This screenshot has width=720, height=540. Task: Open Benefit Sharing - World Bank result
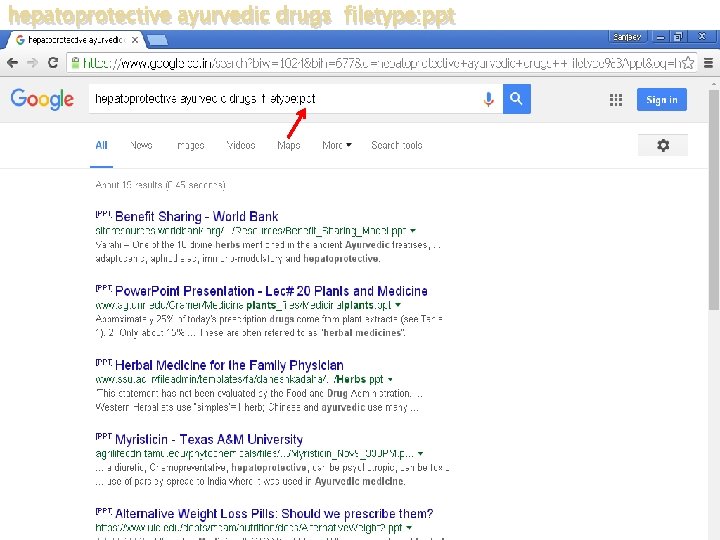[x=197, y=216]
